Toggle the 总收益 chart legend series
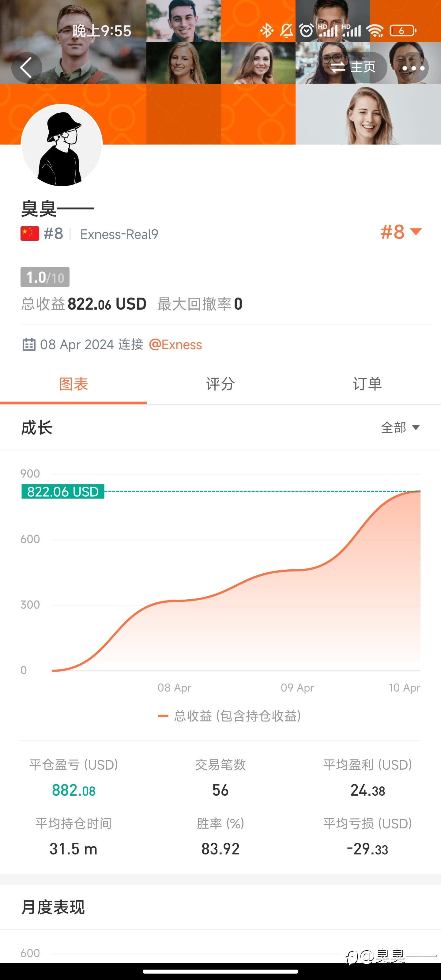The height and width of the screenshot is (980, 441). (x=229, y=716)
